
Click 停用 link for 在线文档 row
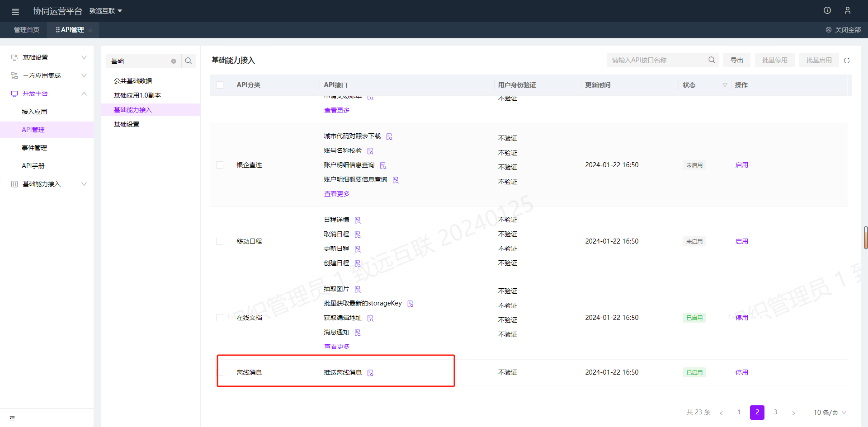[x=741, y=318]
